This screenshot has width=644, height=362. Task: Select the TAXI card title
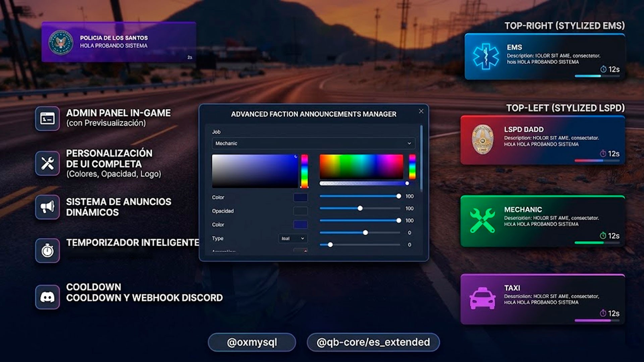pyautogui.click(x=512, y=288)
